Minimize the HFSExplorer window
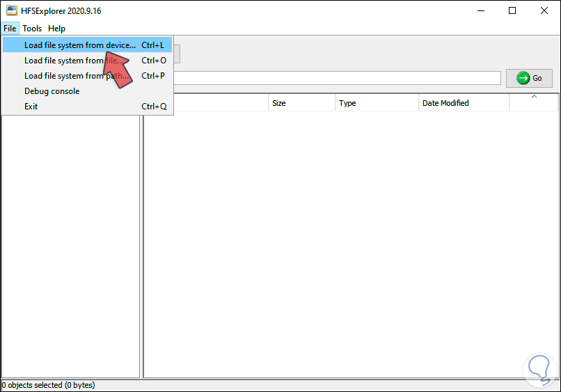This screenshot has height=392, width=561. tap(481, 10)
